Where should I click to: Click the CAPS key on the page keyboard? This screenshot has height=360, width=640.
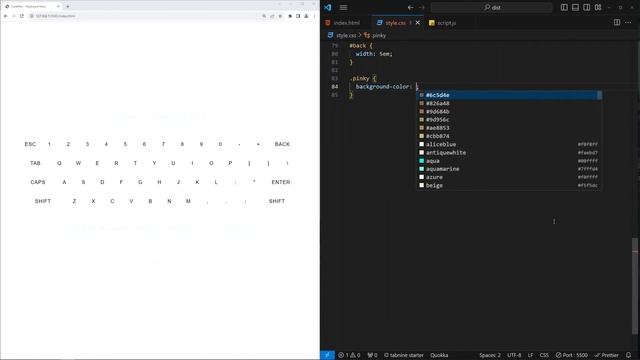38,182
